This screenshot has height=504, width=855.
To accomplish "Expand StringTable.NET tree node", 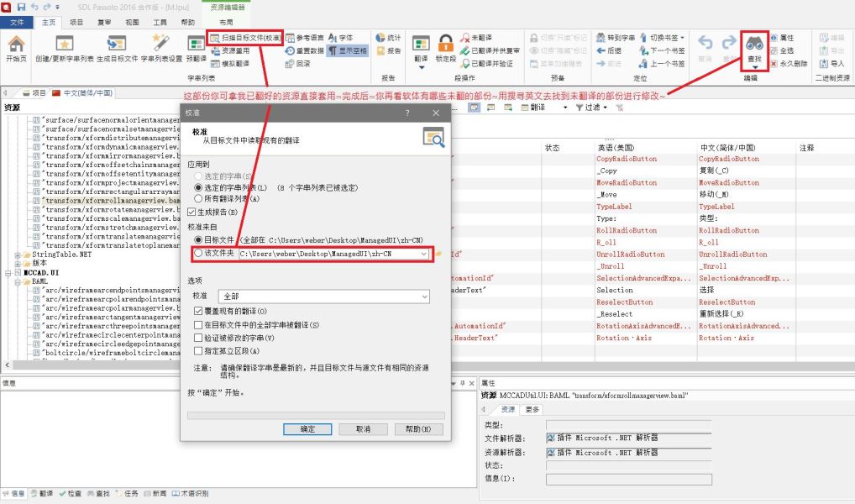I will tap(18, 255).
